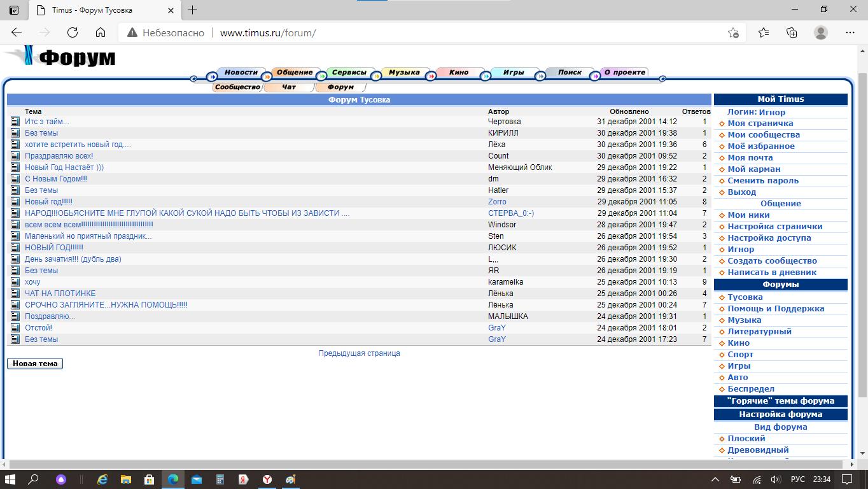Go to browser home page icon
The height and width of the screenshot is (489, 868).
click(101, 32)
